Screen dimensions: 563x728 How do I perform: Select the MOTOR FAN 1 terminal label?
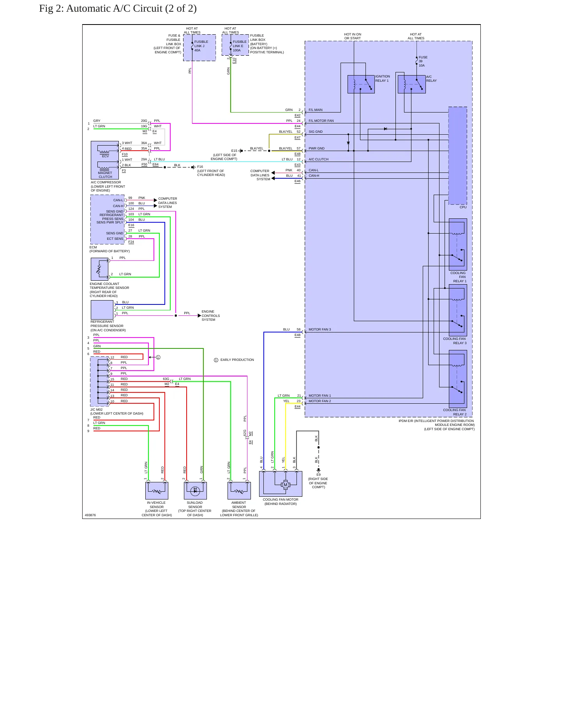pyautogui.click(x=320, y=396)
